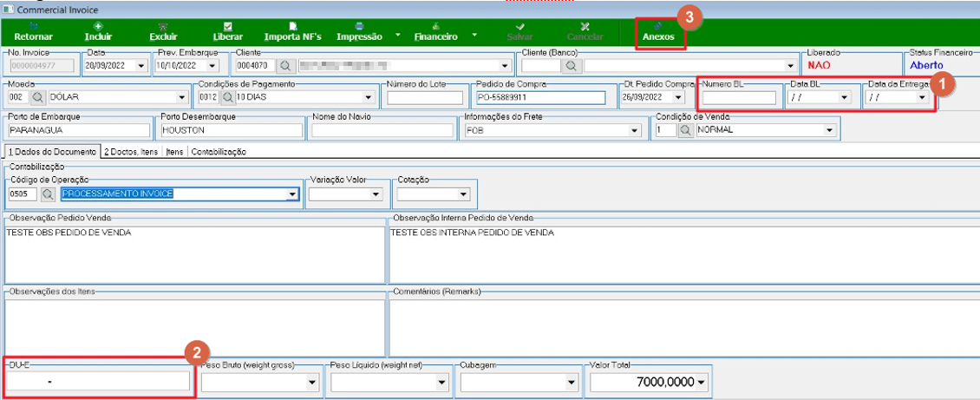Click the Nome do Navio input field
Image resolution: width=980 pixels, height=400 pixels.
[382, 130]
